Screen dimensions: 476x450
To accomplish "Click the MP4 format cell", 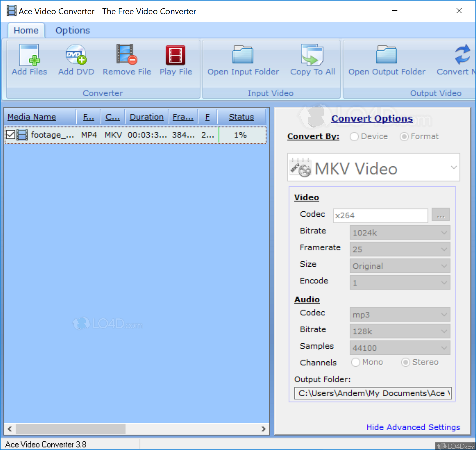I will [x=89, y=135].
